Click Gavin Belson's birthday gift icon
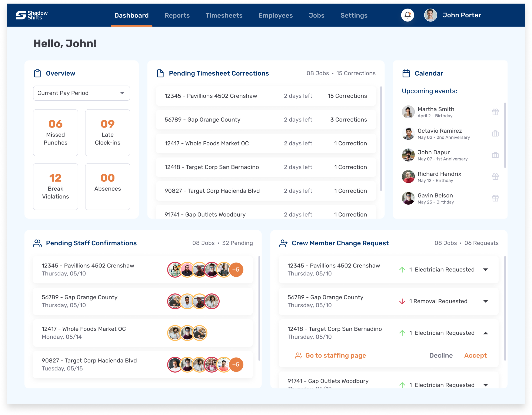532x415 pixels. [x=495, y=198]
